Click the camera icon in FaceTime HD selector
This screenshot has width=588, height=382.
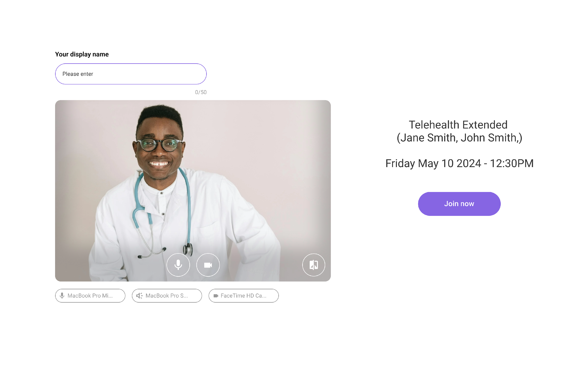click(x=216, y=296)
